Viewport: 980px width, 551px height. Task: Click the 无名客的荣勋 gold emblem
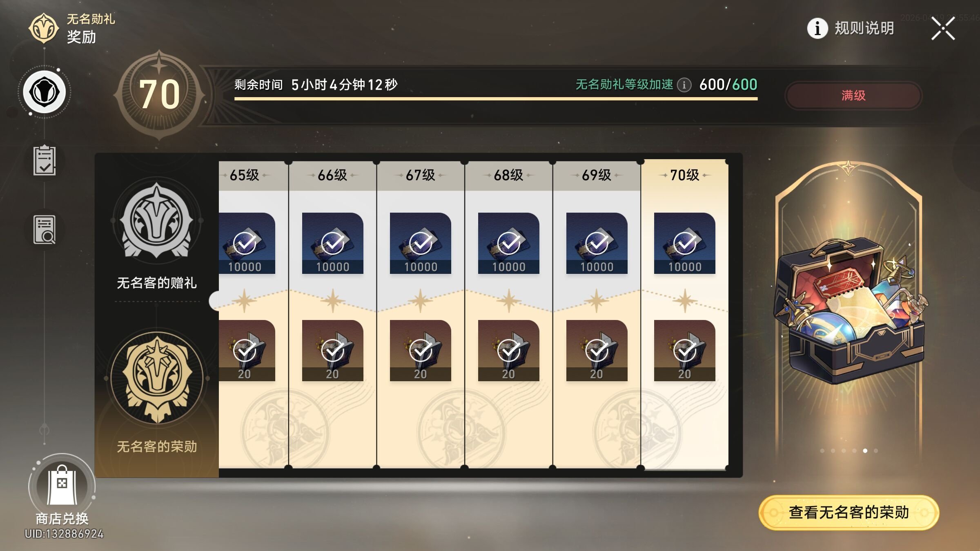157,378
